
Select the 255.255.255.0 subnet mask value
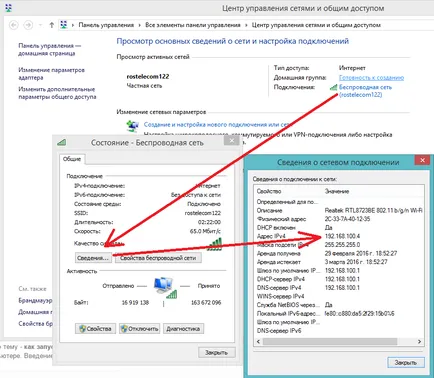point(342,245)
